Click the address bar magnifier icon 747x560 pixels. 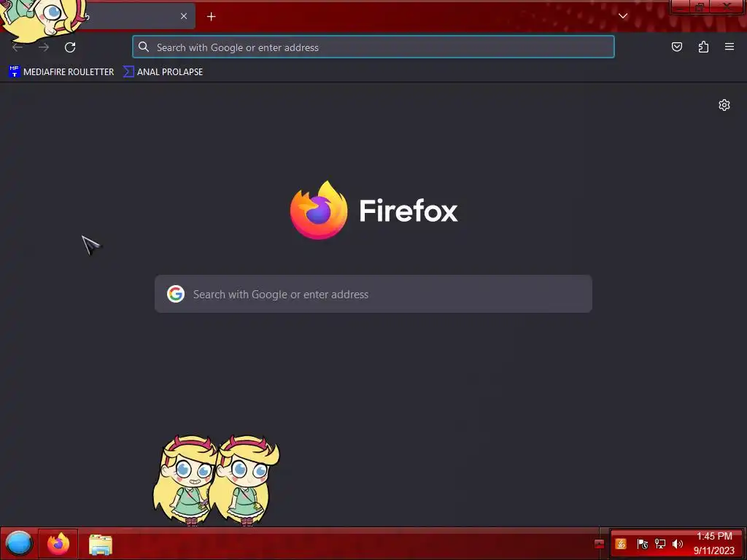click(144, 47)
